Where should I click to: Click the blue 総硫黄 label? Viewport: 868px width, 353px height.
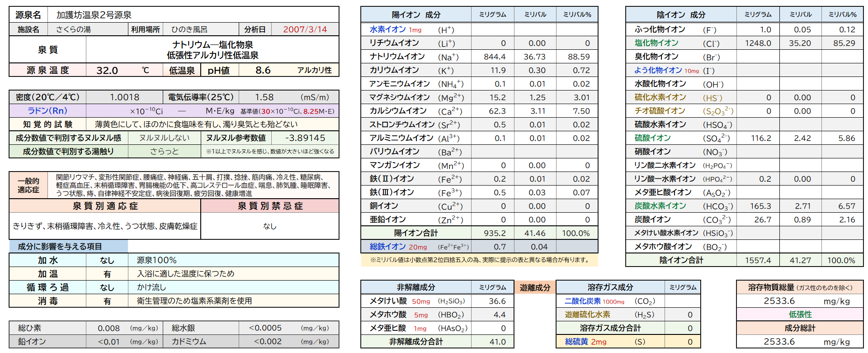point(575,342)
